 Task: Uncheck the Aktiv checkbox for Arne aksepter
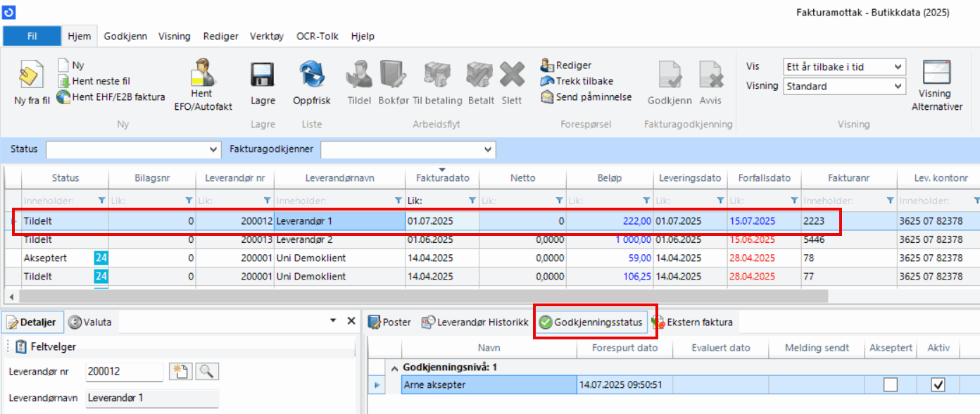938,384
